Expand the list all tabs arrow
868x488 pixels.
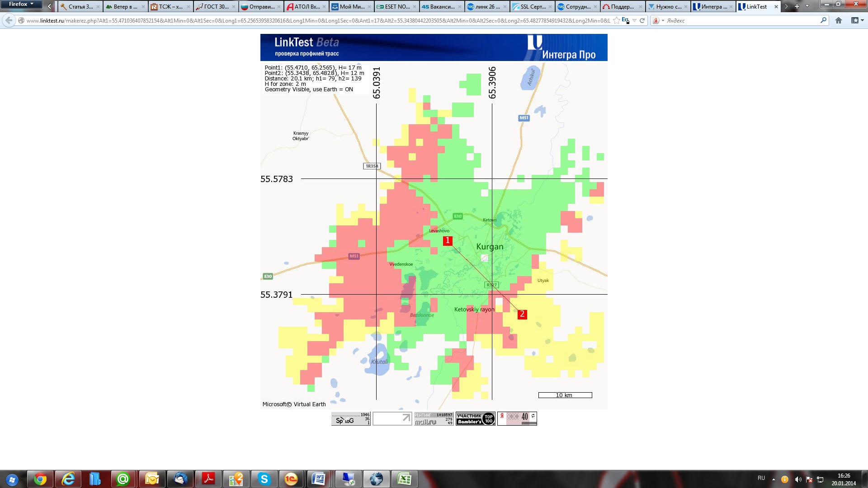[x=807, y=6]
